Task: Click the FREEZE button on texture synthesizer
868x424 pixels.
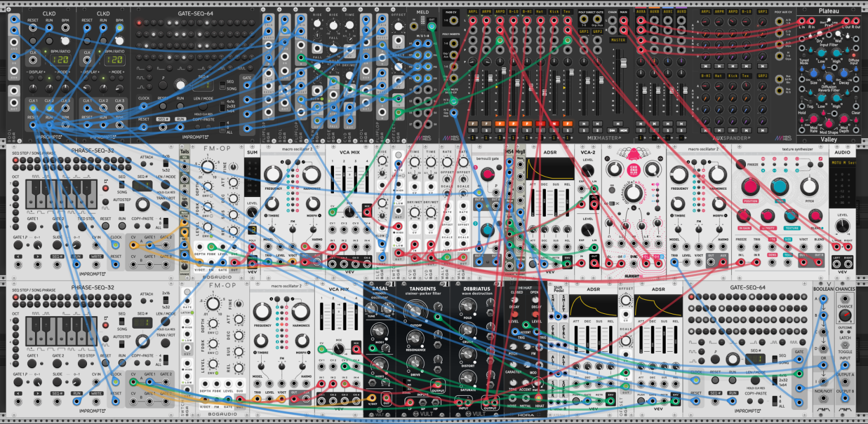Action: [x=741, y=164]
